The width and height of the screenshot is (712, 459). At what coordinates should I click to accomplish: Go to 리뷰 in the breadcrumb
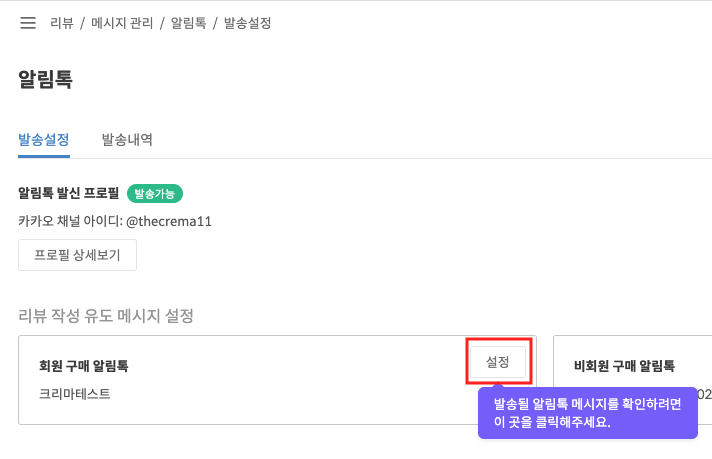[x=61, y=22]
